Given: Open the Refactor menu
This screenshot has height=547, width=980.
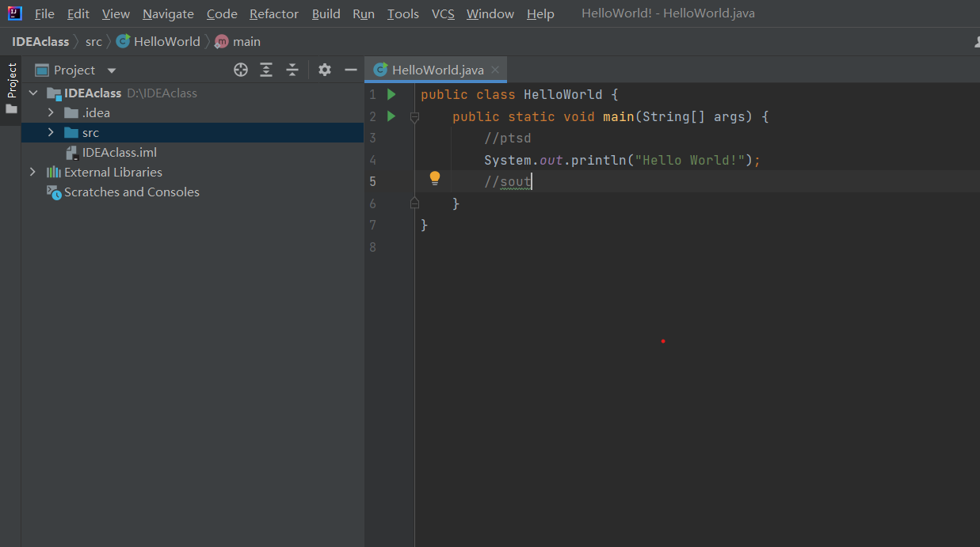Looking at the screenshot, I should [274, 14].
